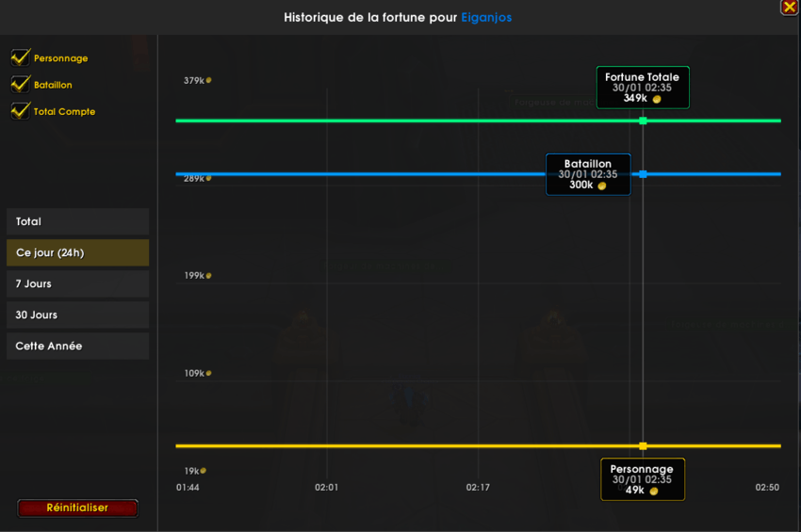Viewport: 801px width, 532px height.
Task: Click the 199k axis label
Action: [194, 276]
